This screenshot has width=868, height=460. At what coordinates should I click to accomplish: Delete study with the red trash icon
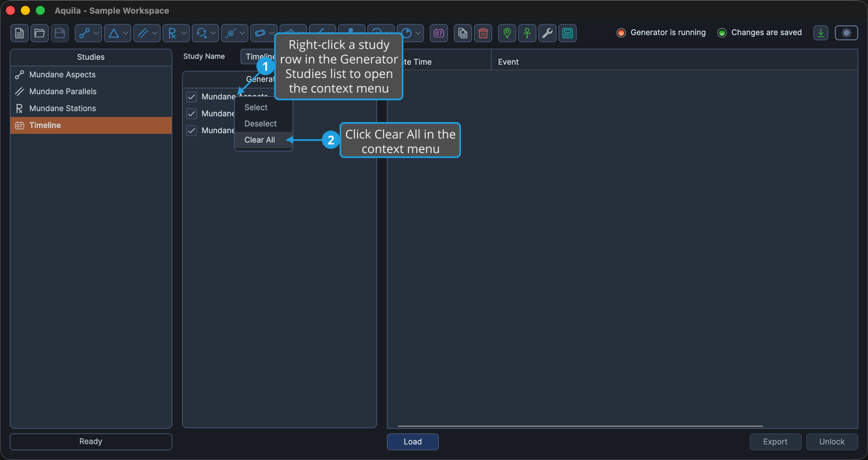483,33
